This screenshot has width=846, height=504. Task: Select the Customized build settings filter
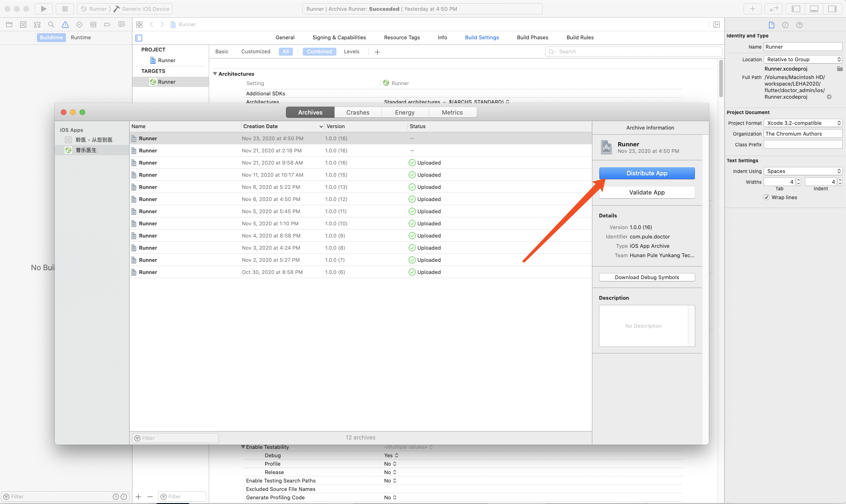point(256,51)
